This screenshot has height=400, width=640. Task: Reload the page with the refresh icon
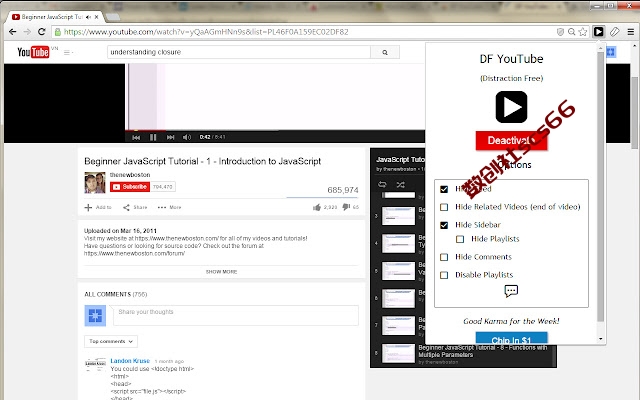point(42,32)
